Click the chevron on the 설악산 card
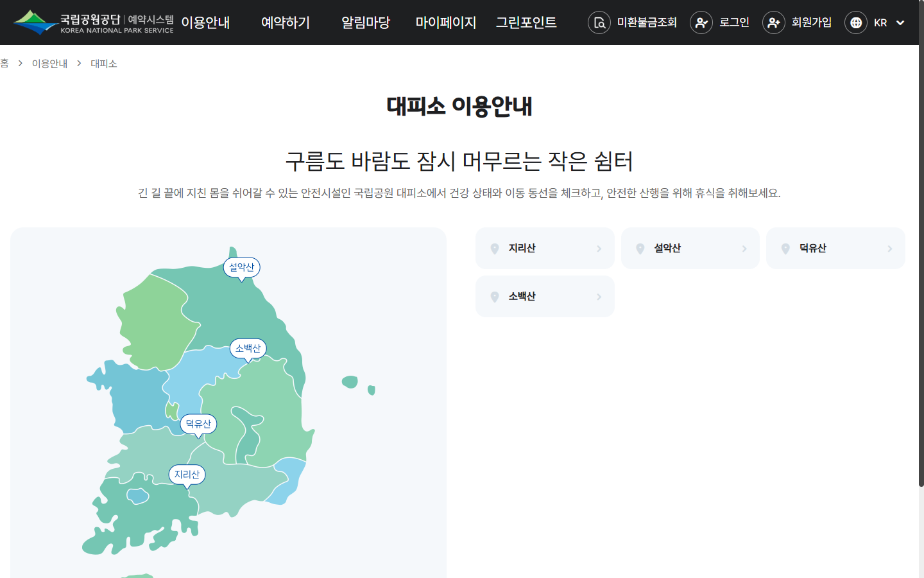924x578 pixels. tap(744, 249)
